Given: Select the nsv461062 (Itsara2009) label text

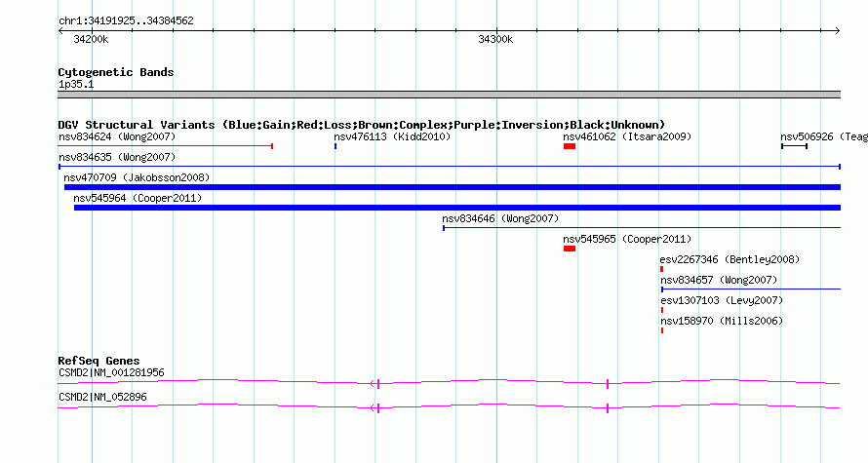Looking at the screenshot, I should (627, 136).
